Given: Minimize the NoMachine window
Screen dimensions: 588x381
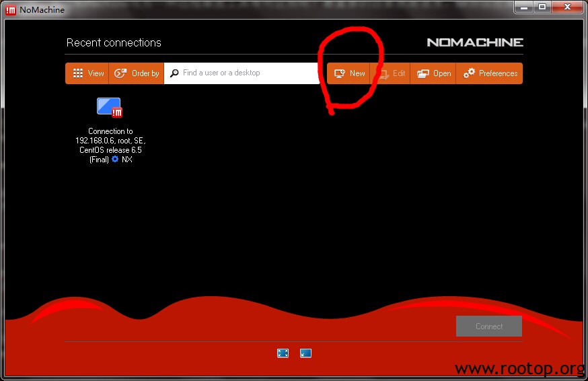Looking at the screenshot, I should coord(524,7).
